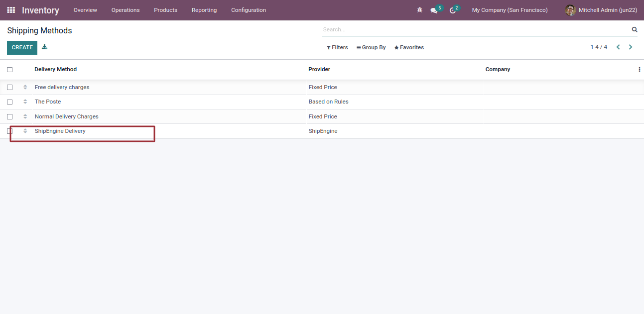The width and height of the screenshot is (644, 314).
Task: Click the CREATE button
Action: pyautogui.click(x=22, y=47)
